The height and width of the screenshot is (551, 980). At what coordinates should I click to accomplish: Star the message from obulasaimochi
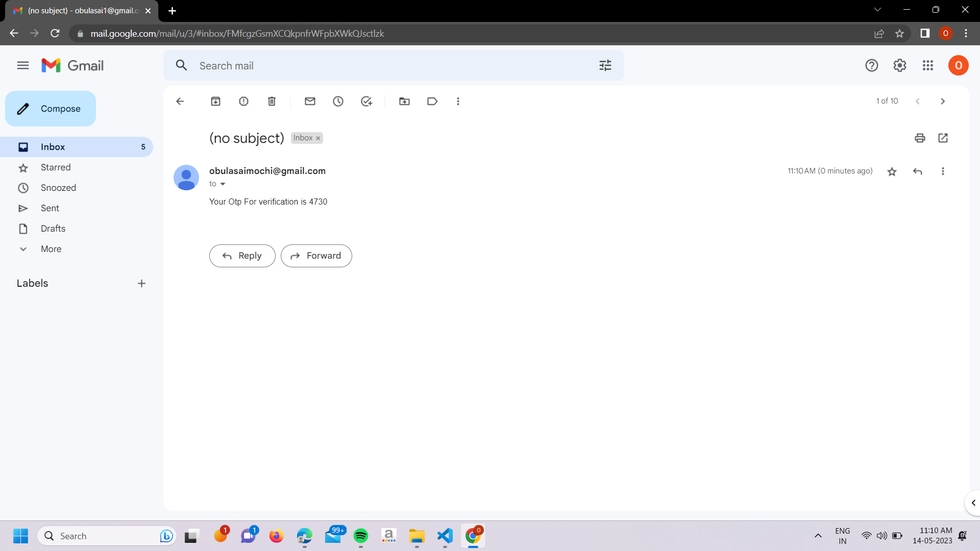click(892, 171)
